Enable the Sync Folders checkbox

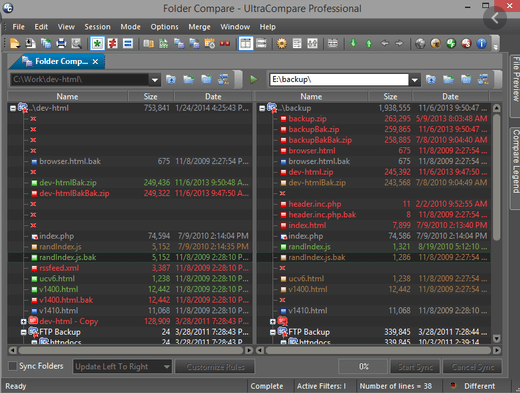pos(12,366)
